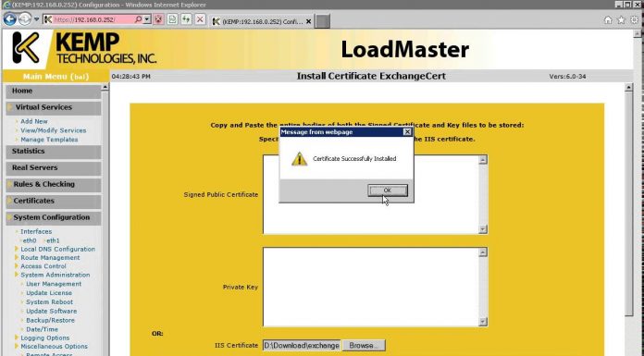
Task: Click the browser Forward arrow button
Action: point(25,18)
